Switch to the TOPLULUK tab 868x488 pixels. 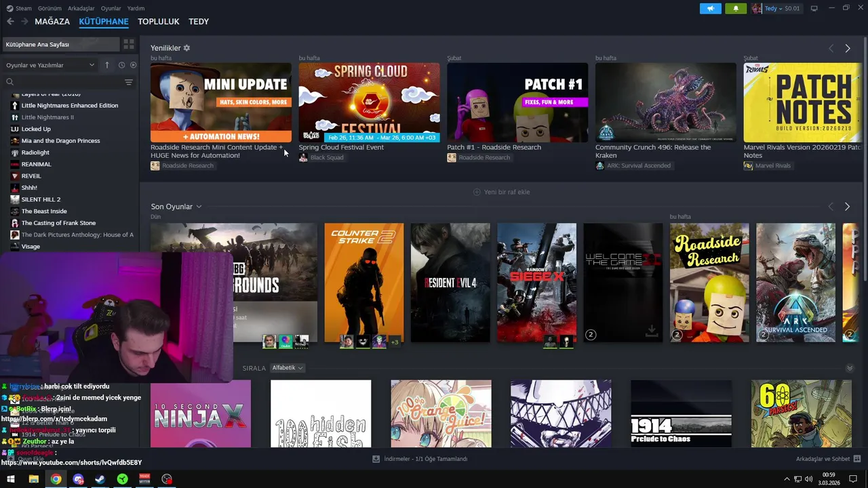tap(159, 22)
